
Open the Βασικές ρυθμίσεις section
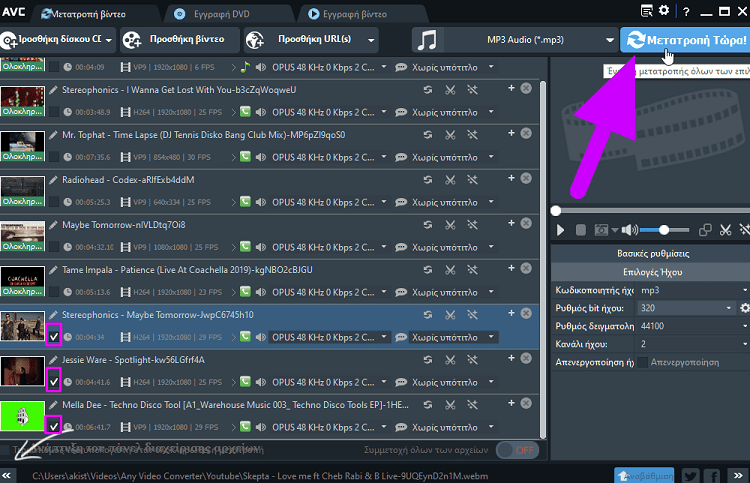651,253
